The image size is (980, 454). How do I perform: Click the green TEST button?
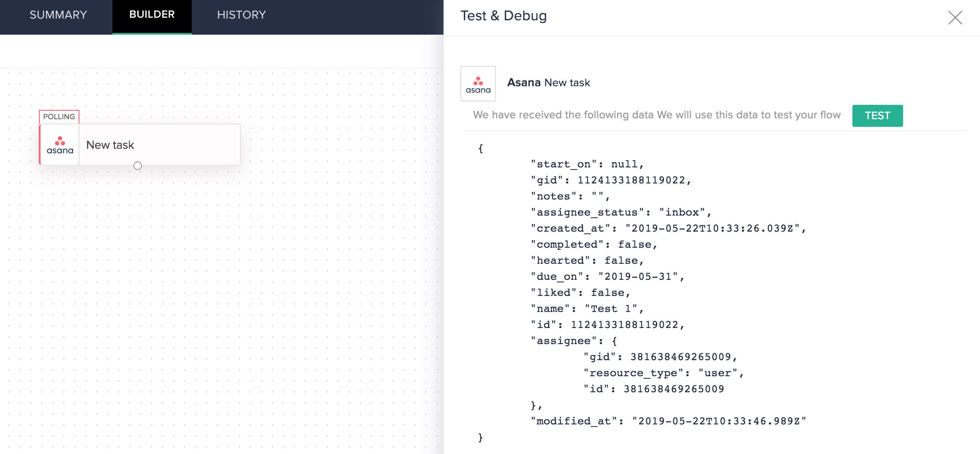(x=877, y=116)
